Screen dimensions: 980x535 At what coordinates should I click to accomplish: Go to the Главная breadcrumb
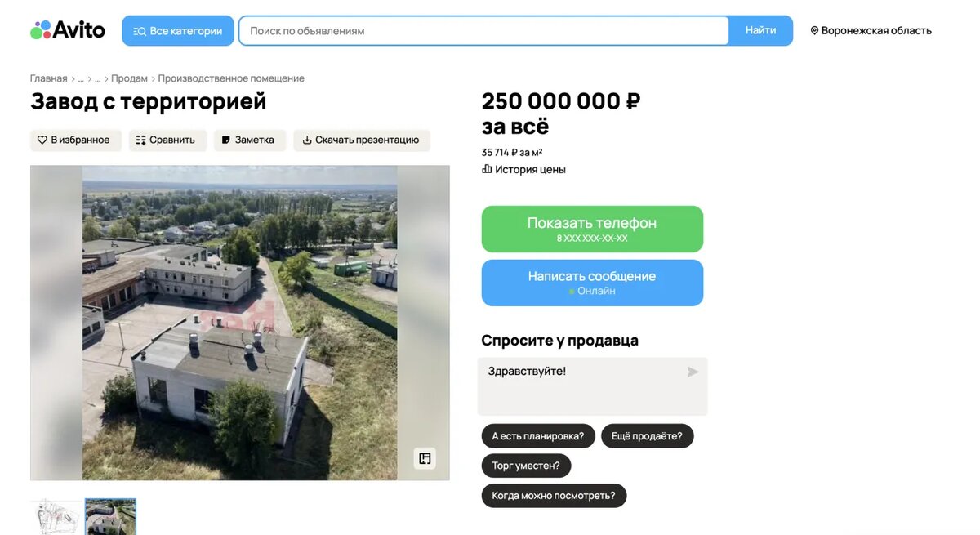click(x=48, y=78)
